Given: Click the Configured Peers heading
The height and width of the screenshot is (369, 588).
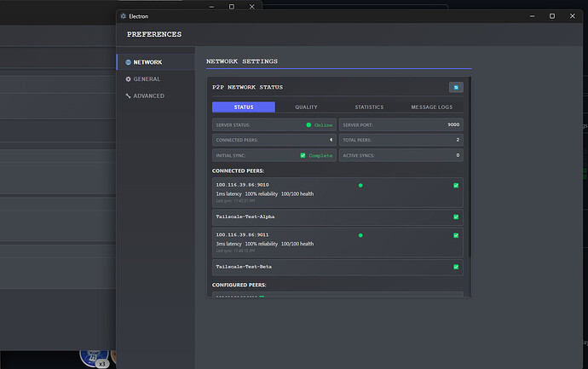Looking at the screenshot, I should 239,285.
